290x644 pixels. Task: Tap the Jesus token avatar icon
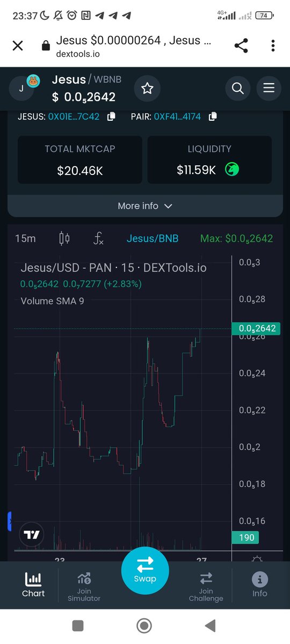[21, 89]
